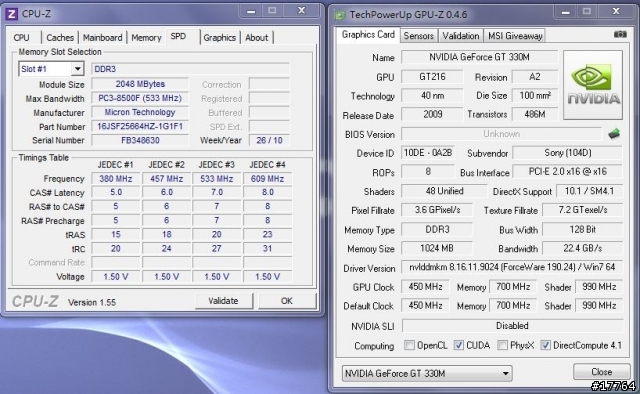Screen dimensions: 640x394
Task: Toggle the DirectCompute 4.1 checkbox
Action: [x=545, y=345]
